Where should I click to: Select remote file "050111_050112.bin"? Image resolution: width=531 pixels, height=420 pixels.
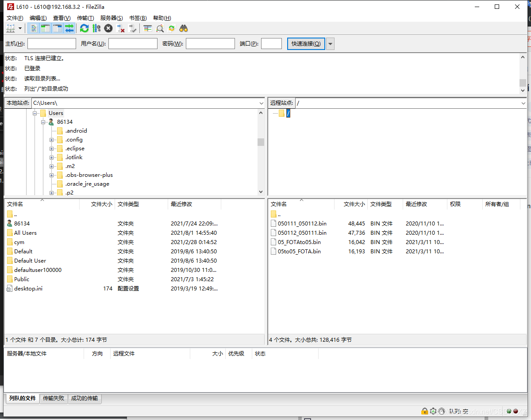302,224
